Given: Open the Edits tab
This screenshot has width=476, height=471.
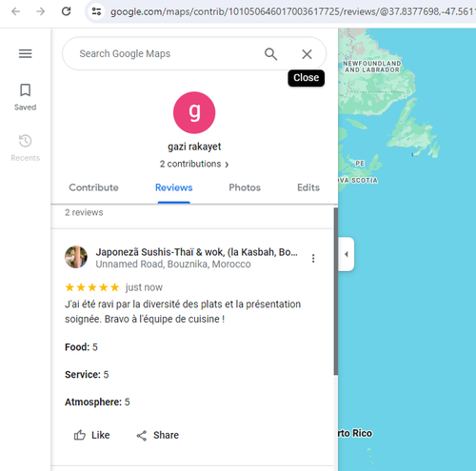Looking at the screenshot, I should pos(308,187).
